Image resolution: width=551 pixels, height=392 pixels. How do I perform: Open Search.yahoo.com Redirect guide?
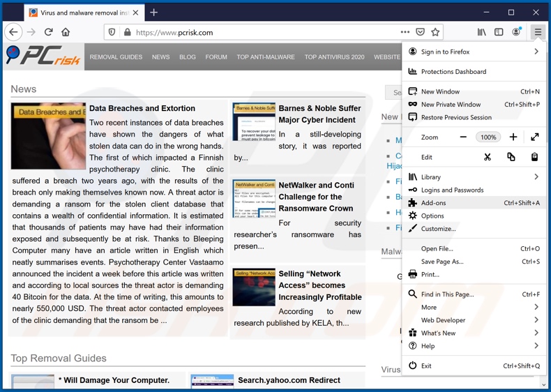point(289,380)
